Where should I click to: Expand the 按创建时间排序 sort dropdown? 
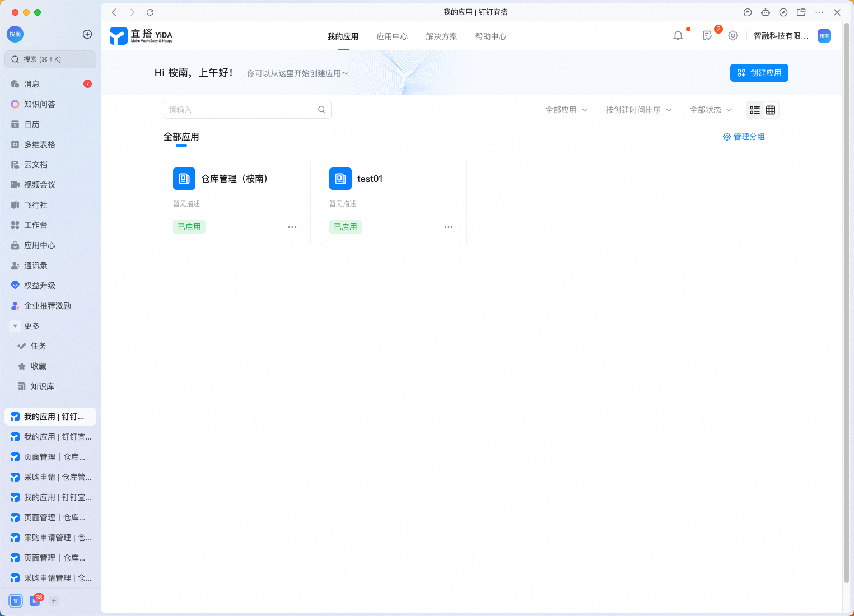[638, 110]
